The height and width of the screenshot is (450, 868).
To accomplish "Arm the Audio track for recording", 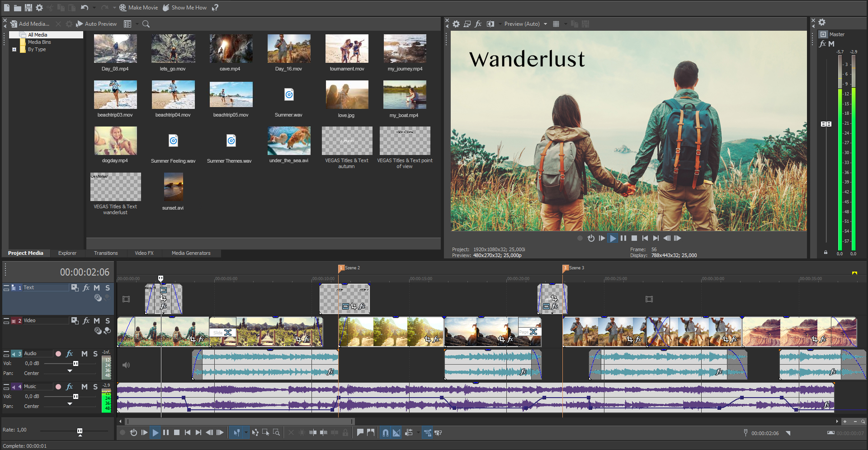I will [x=58, y=354].
